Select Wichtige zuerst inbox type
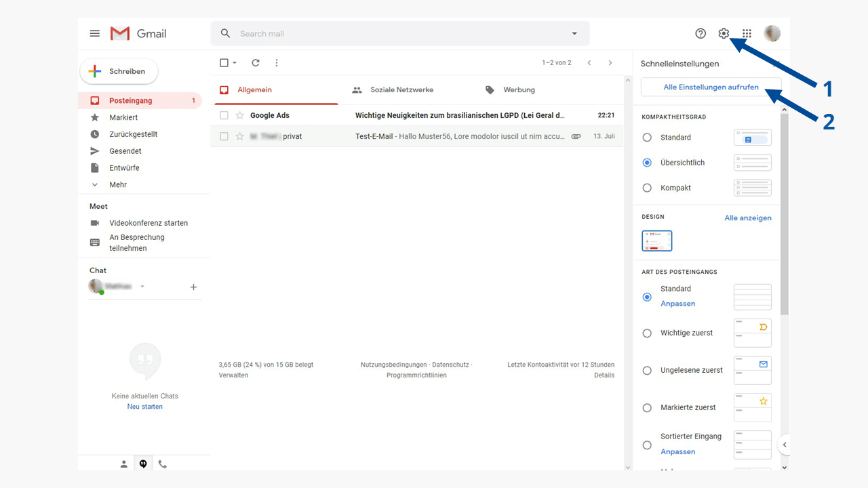The height and width of the screenshot is (488, 868). 647,333
